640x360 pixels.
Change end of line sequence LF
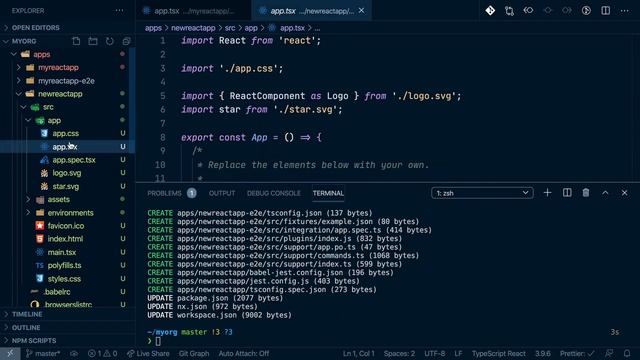pyautogui.click(x=458, y=353)
